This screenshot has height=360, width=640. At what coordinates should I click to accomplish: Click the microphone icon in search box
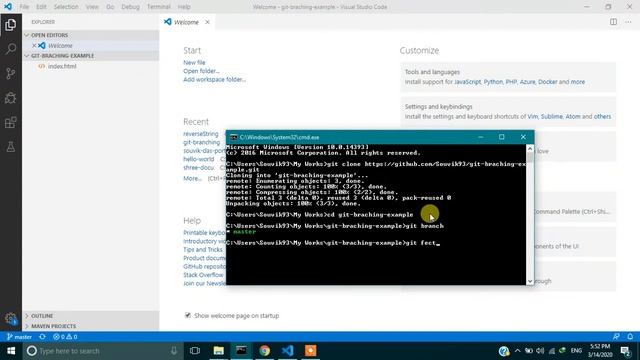[174, 351]
